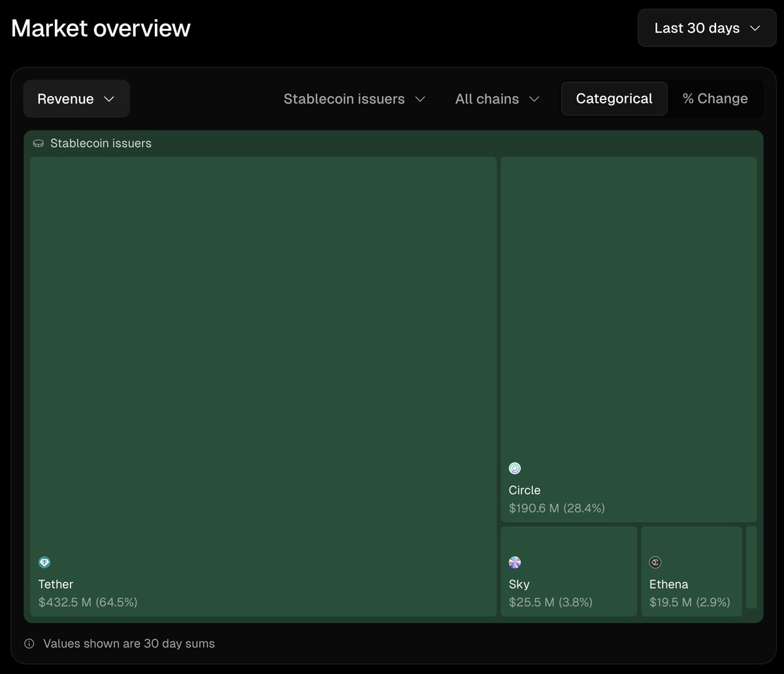Click the $19.5 M (2.9%) value
784x674 pixels.
click(x=690, y=602)
